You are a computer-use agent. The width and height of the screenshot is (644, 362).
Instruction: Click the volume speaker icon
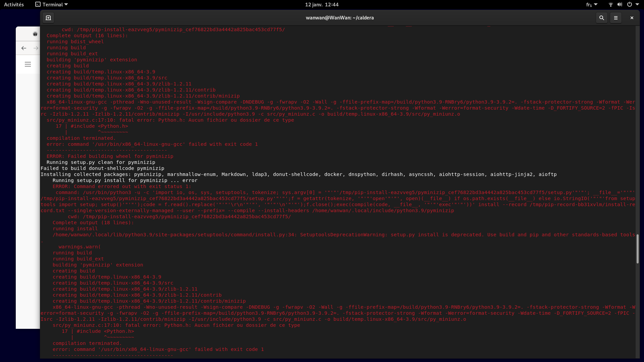(620, 5)
